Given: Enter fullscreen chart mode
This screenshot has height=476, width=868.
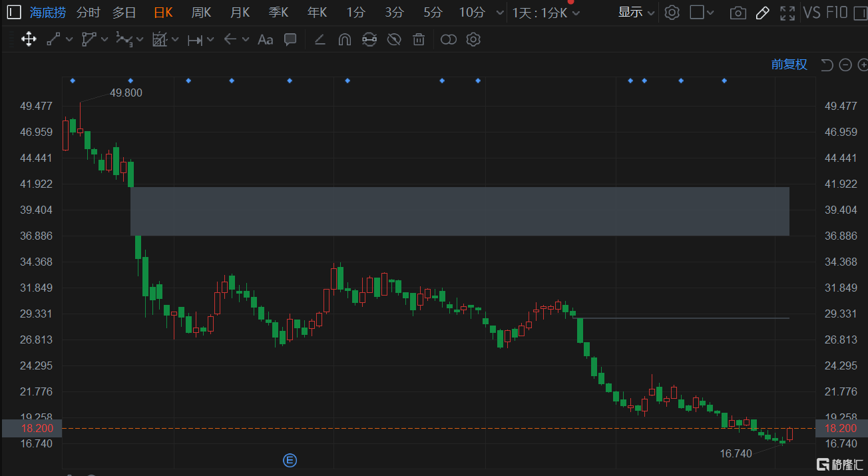Looking at the screenshot, I should click(787, 13).
